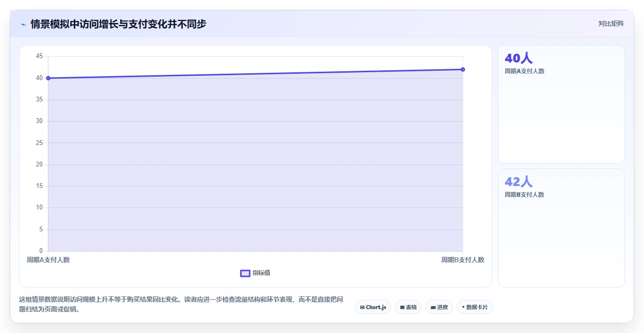Select the Chart.js tag chip
Screen dimensions: 644x333
[373, 307]
